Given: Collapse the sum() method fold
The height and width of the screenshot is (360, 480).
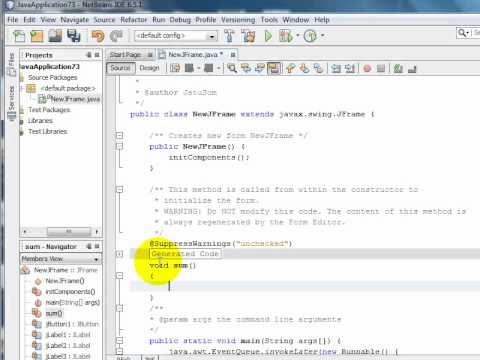Looking at the screenshot, I should [119, 276].
